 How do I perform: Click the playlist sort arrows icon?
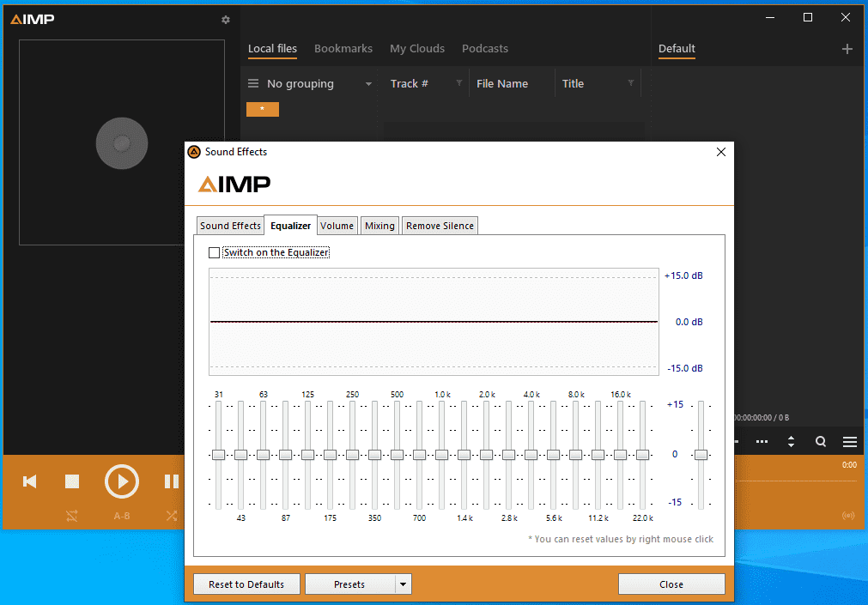coord(791,442)
